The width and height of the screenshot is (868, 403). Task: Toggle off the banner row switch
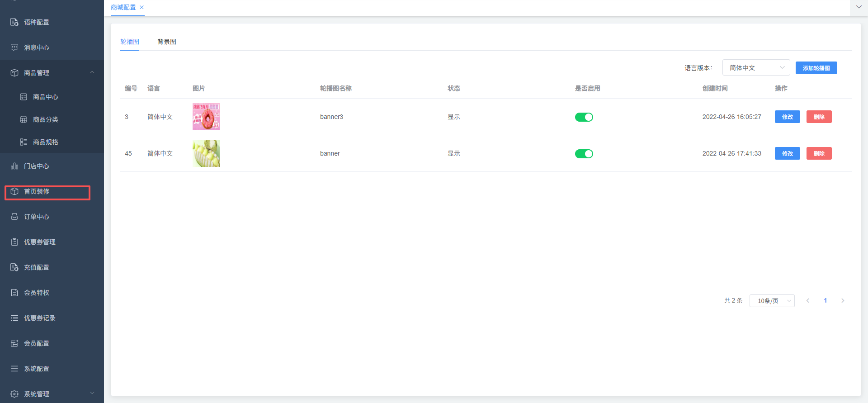[584, 154]
